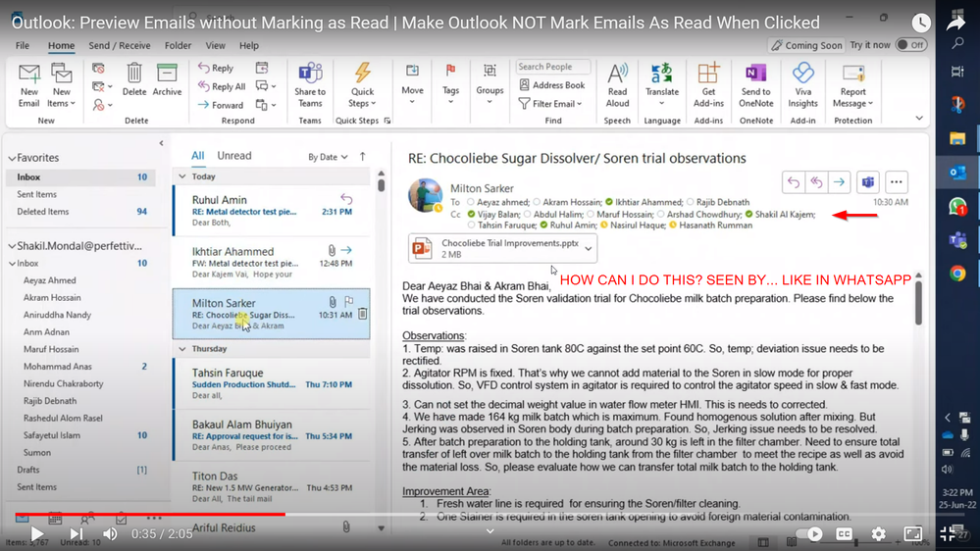Delete the selected email using the ribbon
This screenshot has height=551, width=980.
pyautogui.click(x=133, y=80)
